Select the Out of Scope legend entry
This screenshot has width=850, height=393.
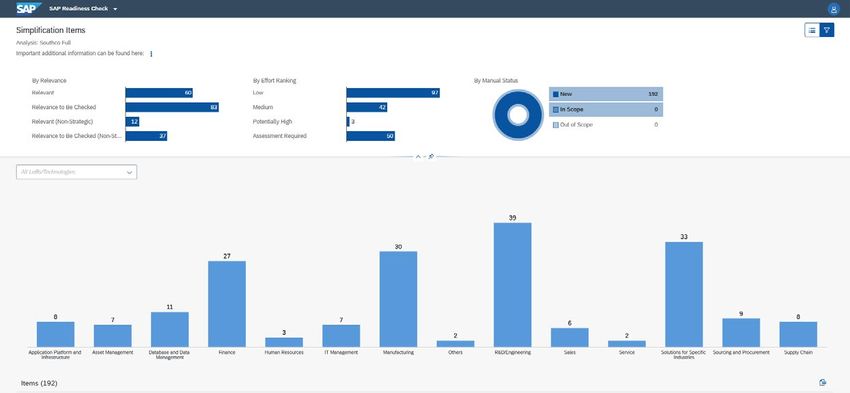tap(606, 125)
